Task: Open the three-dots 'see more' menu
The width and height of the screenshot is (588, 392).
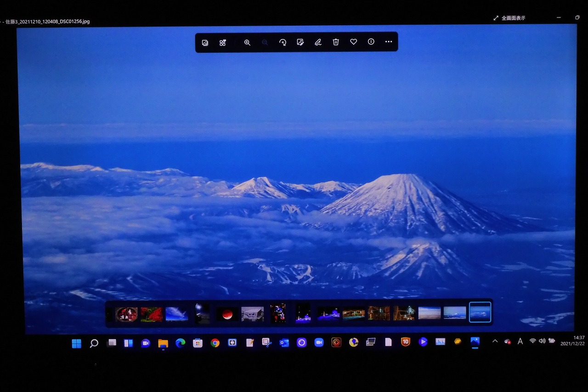Action: pyautogui.click(x=389, y=42)
